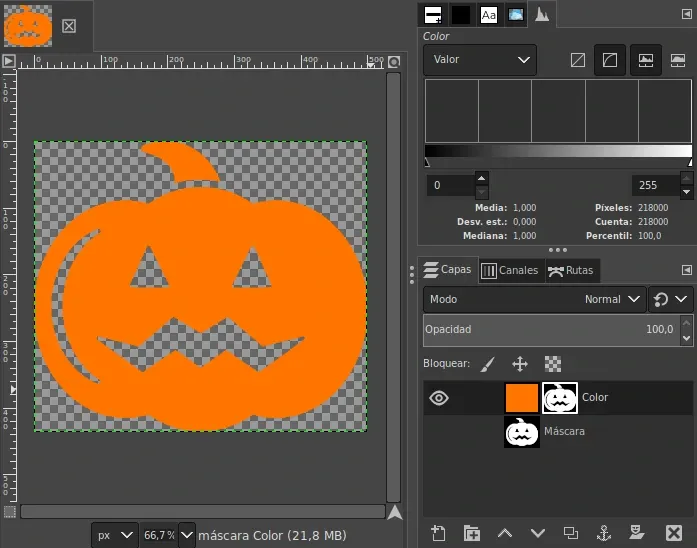Select the Máscara layer thumbnail
Image resolution: width=697 pixels, height=548 pixels.
click(x=522, y=432)
